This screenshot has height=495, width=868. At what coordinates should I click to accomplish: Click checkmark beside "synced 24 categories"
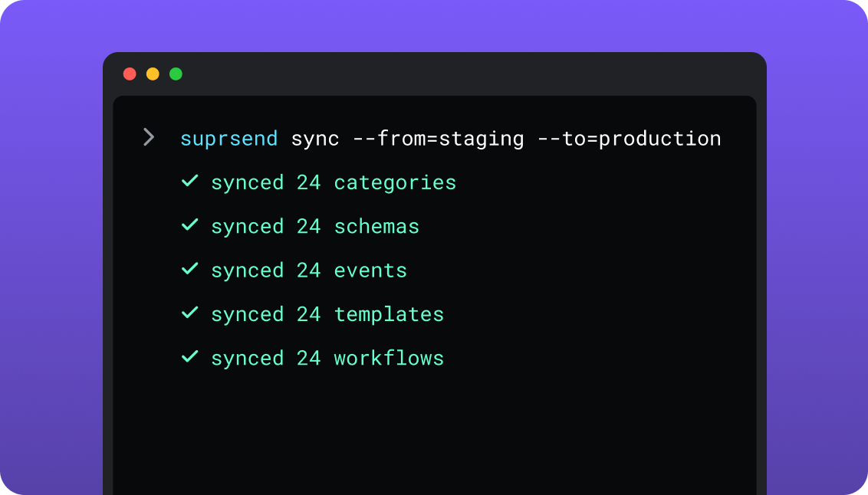pyautogui.click(x=190, y=181)
